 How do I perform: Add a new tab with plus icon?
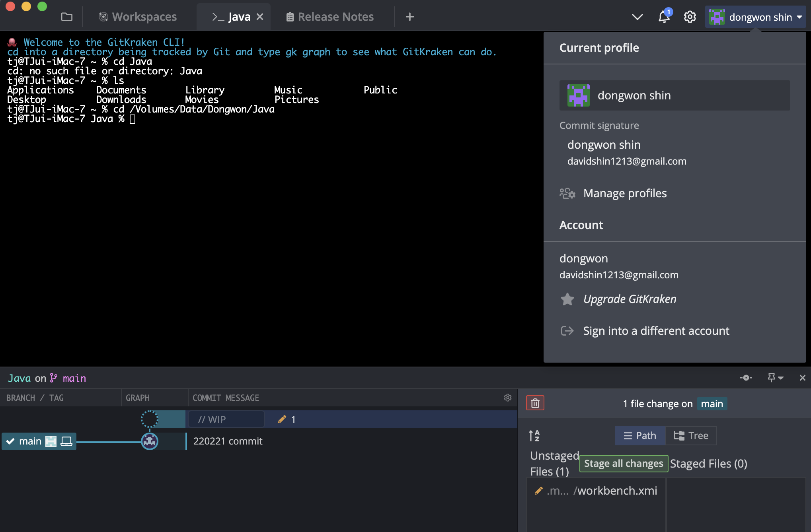tap(410, 17)
